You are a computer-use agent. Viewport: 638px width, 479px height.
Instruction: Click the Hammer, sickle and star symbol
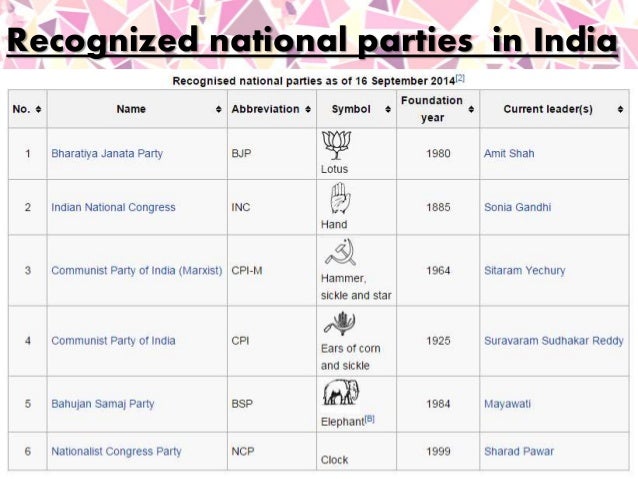pos(341,252)
